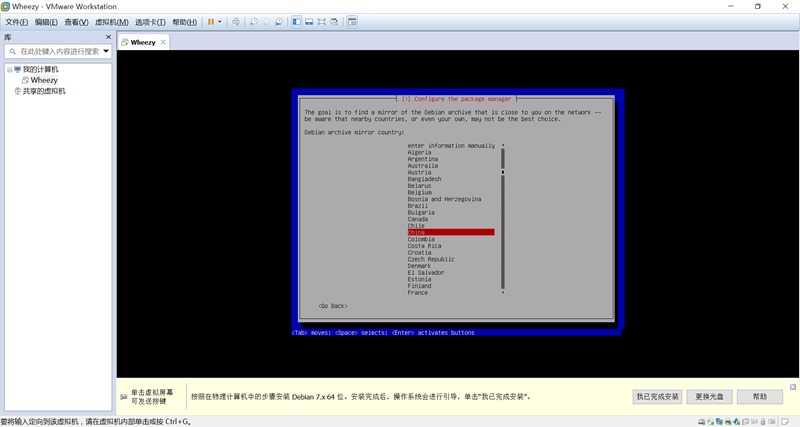Screen dimensions: 800x427
Task: Open the dropdown arrow beside the pause icon
Action: tap(220, 22)
